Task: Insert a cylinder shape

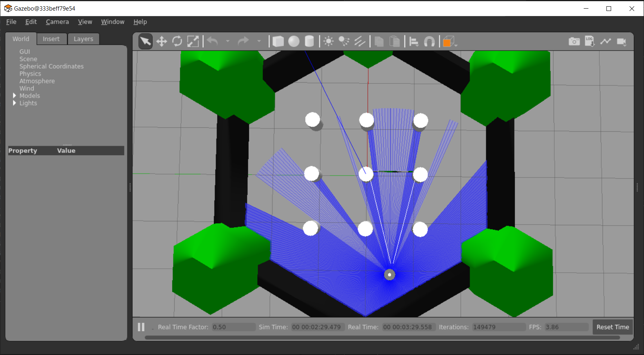Action: (309, 41)
